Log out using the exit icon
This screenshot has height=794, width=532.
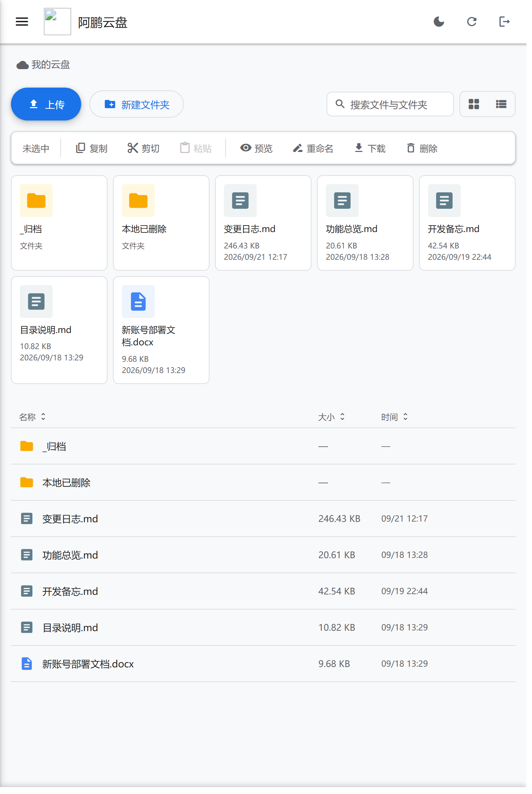click(505, 22)
